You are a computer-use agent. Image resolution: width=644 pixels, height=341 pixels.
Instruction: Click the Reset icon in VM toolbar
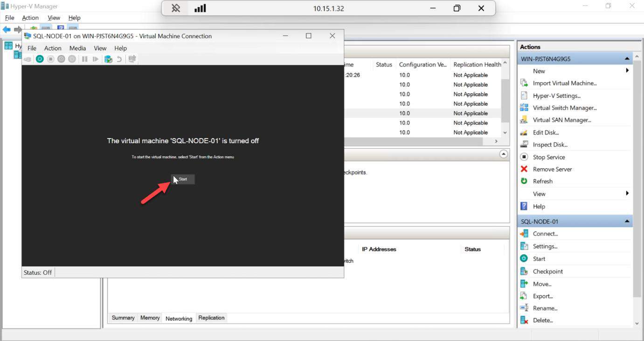click(x=96, y=59)
